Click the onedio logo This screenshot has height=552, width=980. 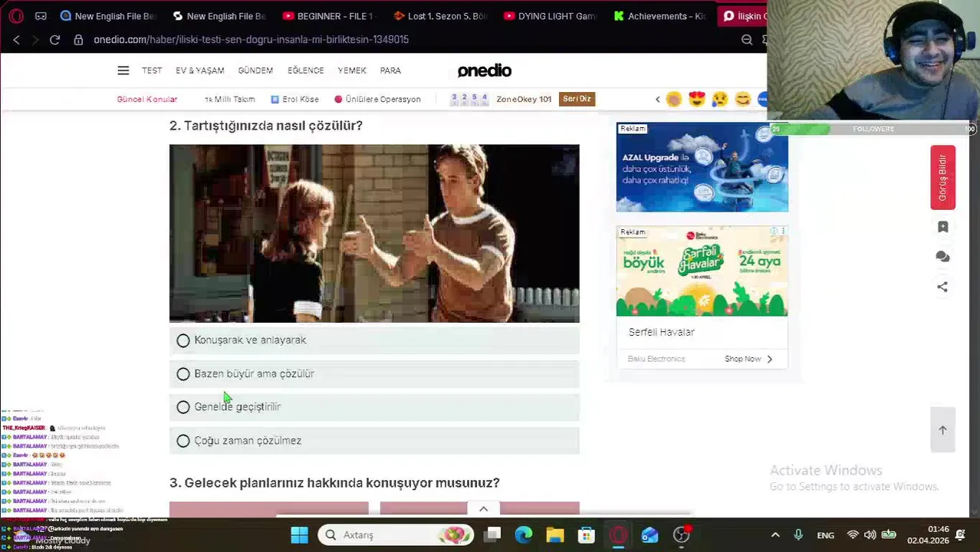point(485,71)
